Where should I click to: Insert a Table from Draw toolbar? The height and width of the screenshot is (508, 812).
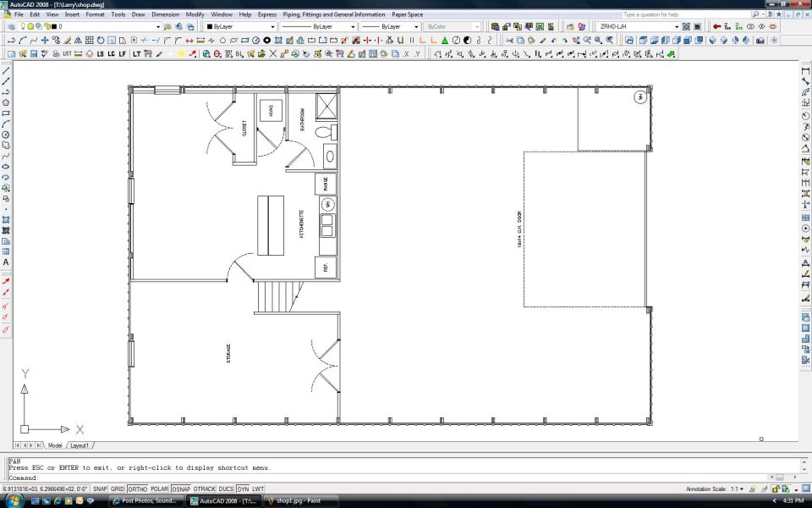click(6, 252)
